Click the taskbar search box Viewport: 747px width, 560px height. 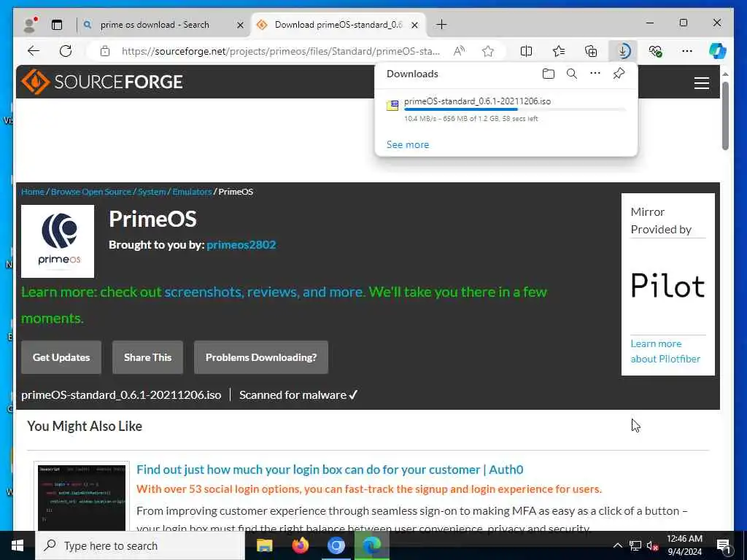[140, 545]
